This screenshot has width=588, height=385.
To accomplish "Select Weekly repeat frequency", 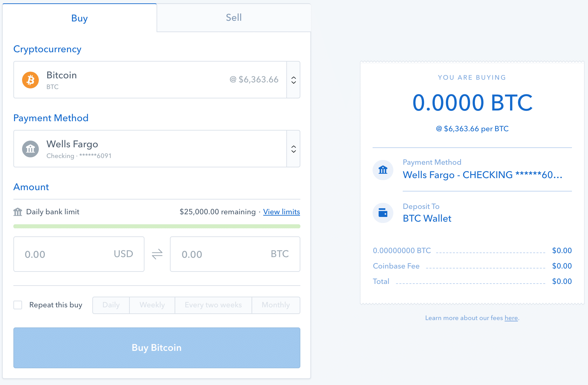I will coord(152,305).
